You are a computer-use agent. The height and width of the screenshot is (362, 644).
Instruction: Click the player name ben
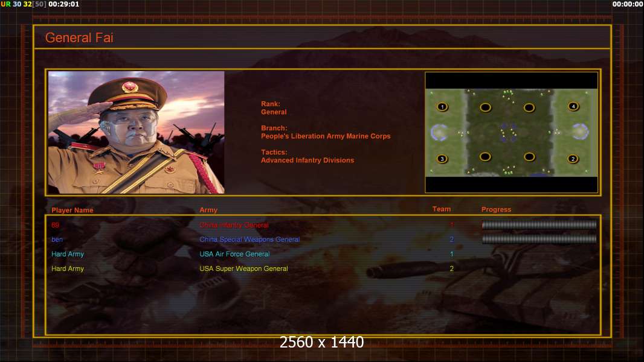coord(57,240)
